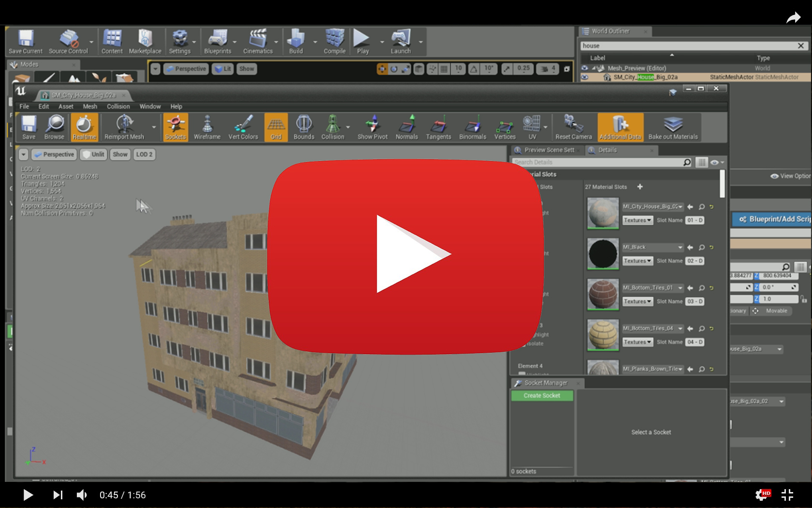Skip to next video
Viewport: 812px width, 508px height.
[58, 494]
